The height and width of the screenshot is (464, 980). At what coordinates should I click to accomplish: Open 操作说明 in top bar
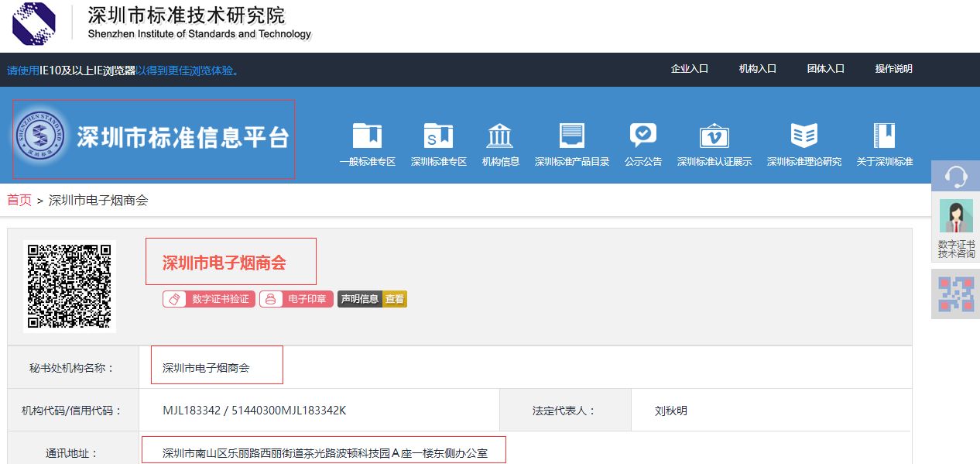tap(893, 69)
